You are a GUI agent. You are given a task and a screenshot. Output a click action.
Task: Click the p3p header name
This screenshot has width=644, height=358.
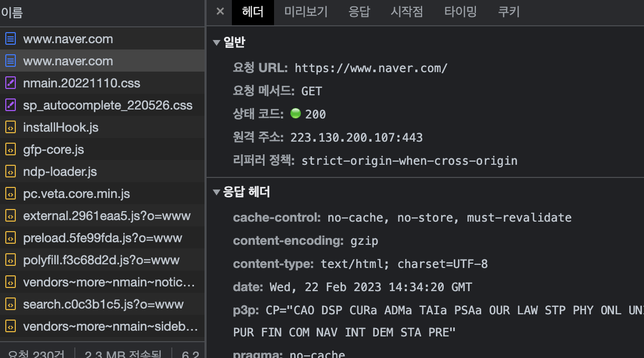246,311
